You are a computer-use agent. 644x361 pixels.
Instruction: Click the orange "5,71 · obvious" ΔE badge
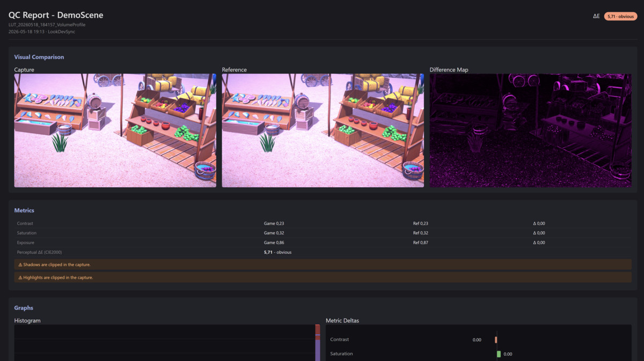pos(620,17)
